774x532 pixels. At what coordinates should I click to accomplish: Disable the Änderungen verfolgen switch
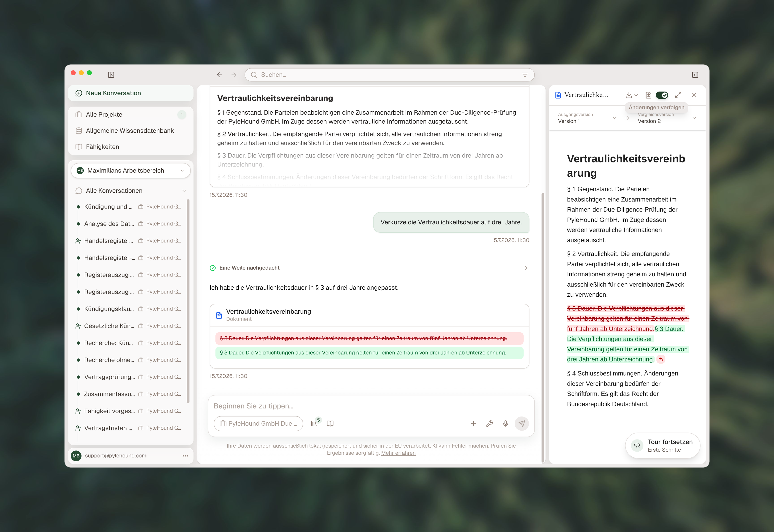(662, 95)
